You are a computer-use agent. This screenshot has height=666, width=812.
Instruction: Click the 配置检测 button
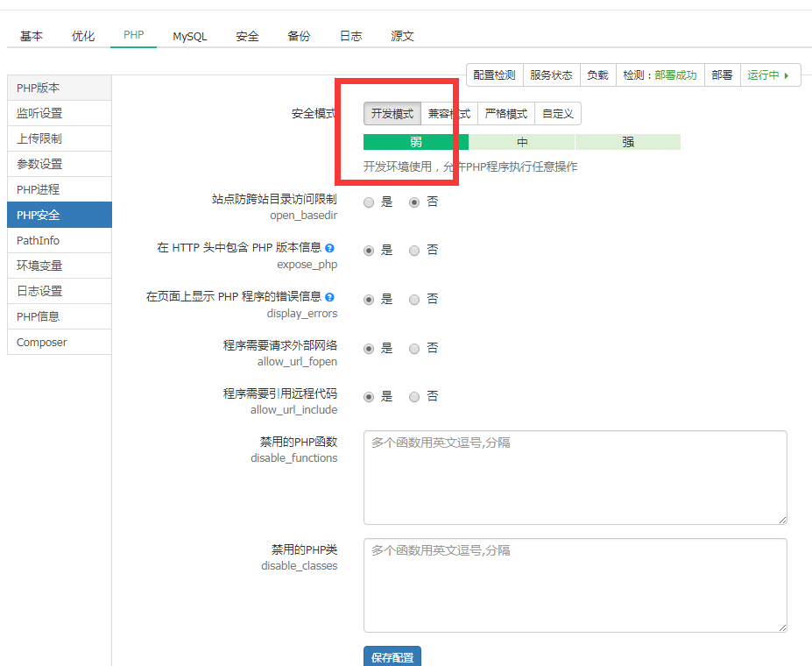[x=494, y=75]
